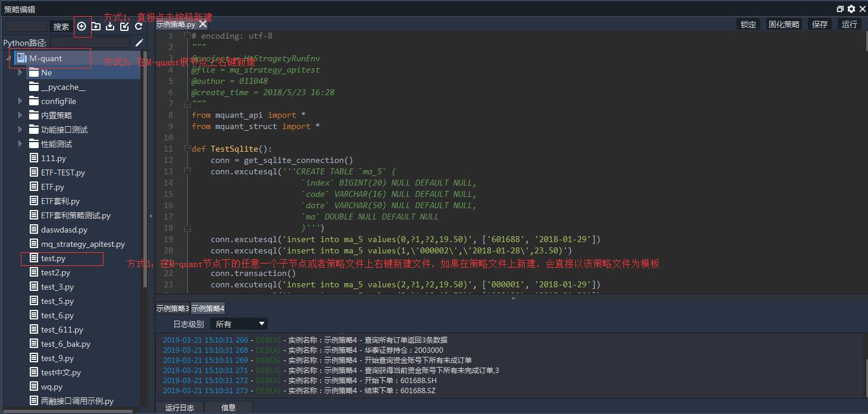Viewport: 868px width, 414px height.
Task: Click the new strategy plus icon
Action: 82,26
